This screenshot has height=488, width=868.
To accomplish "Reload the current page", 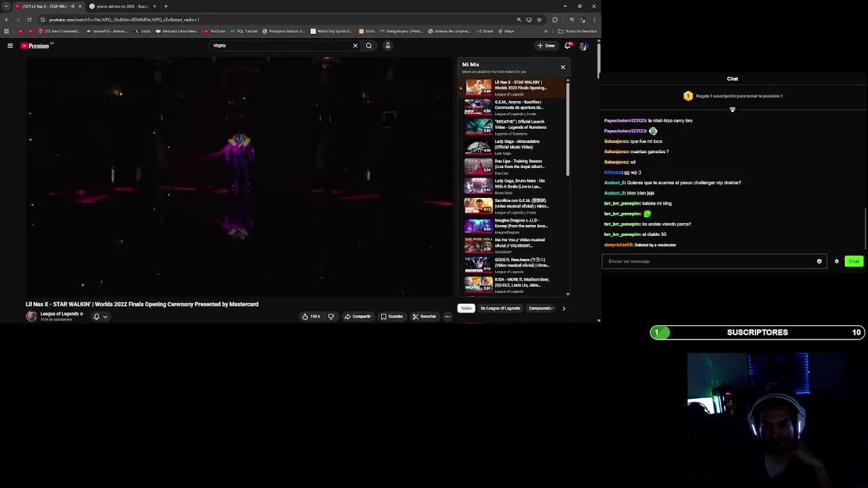I will (28, 20).
